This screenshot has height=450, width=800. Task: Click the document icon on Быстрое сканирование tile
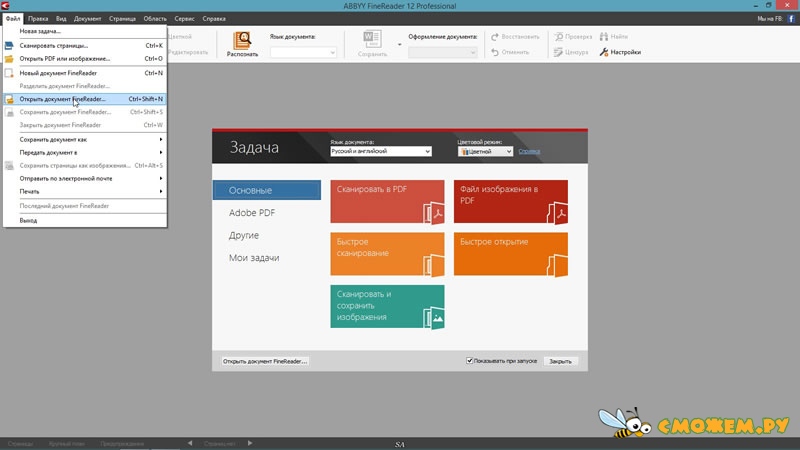[x=434, y=265]
